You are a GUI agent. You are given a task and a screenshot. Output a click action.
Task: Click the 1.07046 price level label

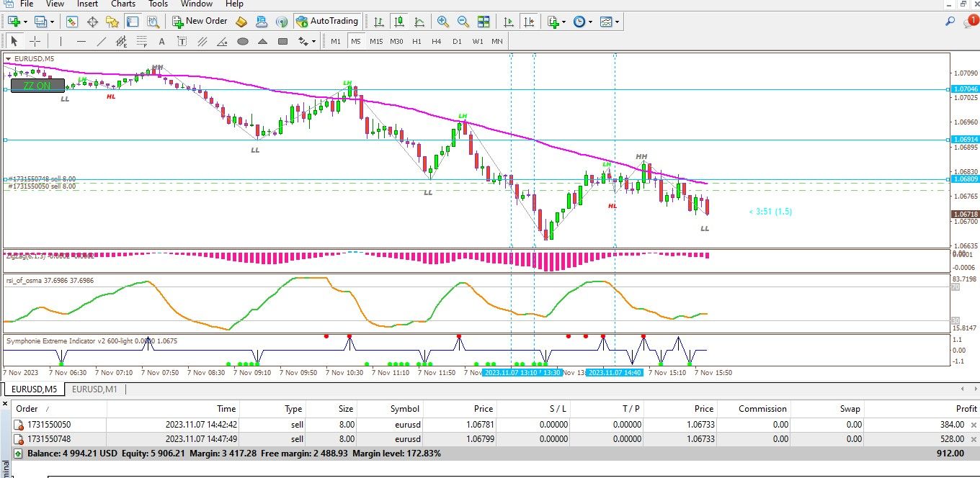(965, 89)
